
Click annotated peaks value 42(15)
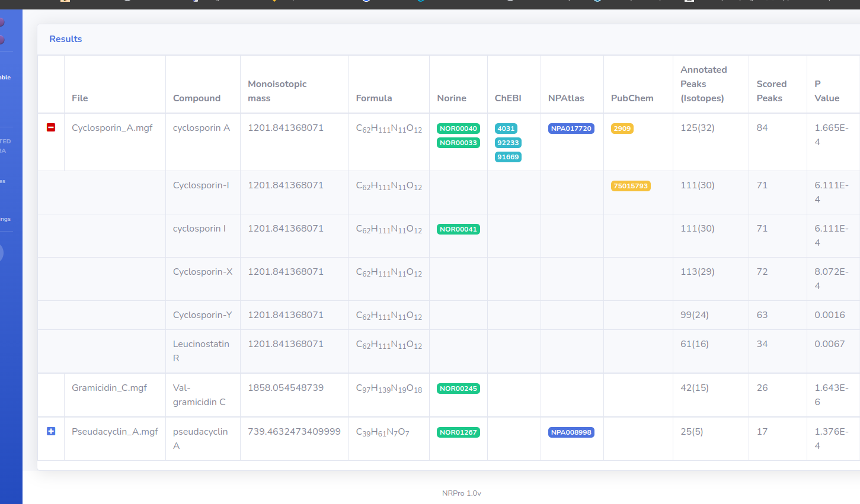[x=695, y=388]
